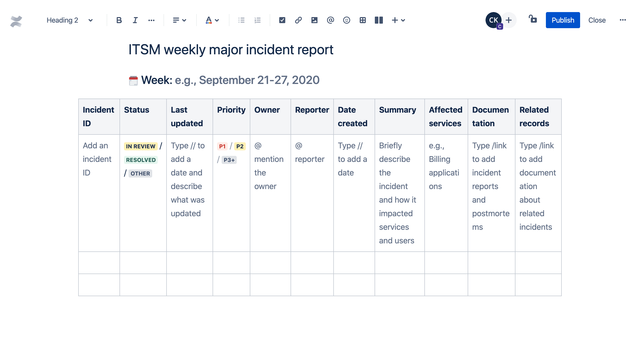
Task: Click the more options menu
Action: point(623,20)
